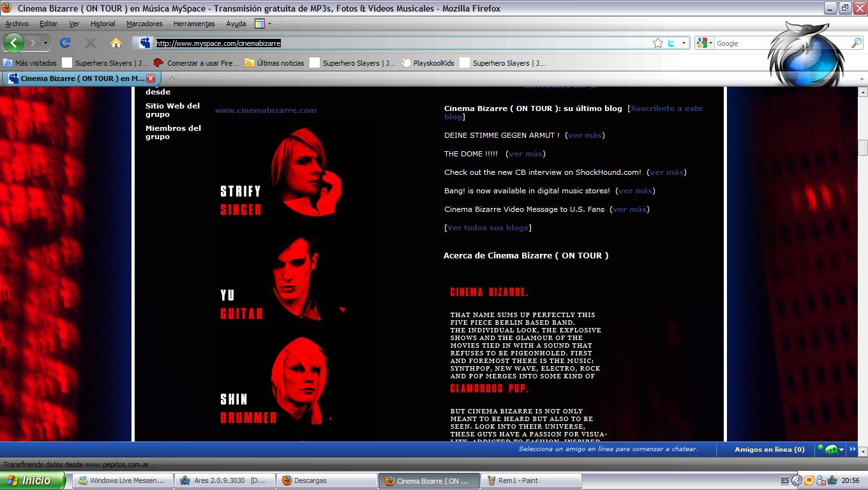Open the Comenzar a usar Firefox bookmark
The width and height of the screenshot is (868, 490).
(196, 63)
